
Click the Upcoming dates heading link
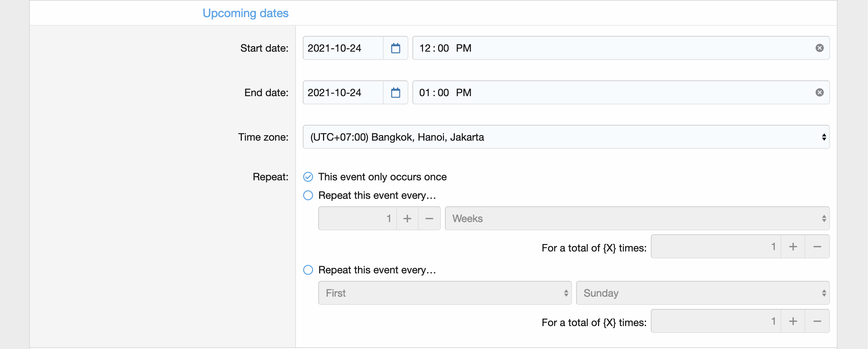246,13
